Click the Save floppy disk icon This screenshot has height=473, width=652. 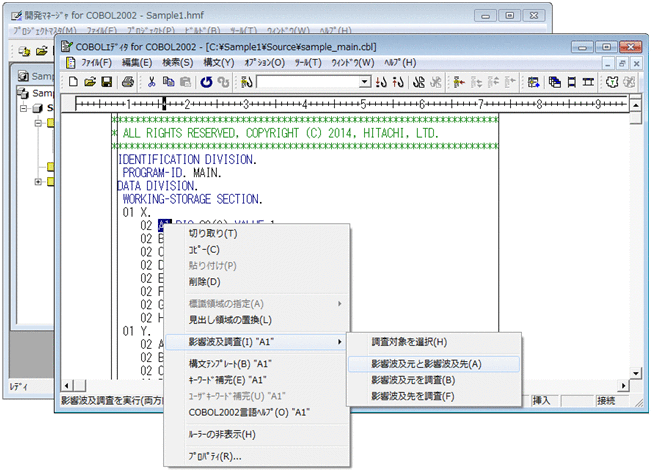click(107, 82)
